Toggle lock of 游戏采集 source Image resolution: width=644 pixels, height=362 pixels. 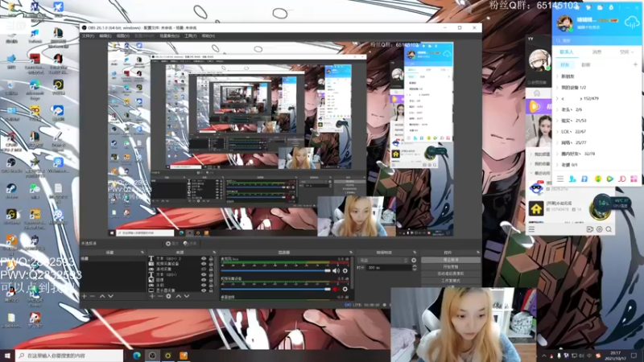tap(211, 269)
